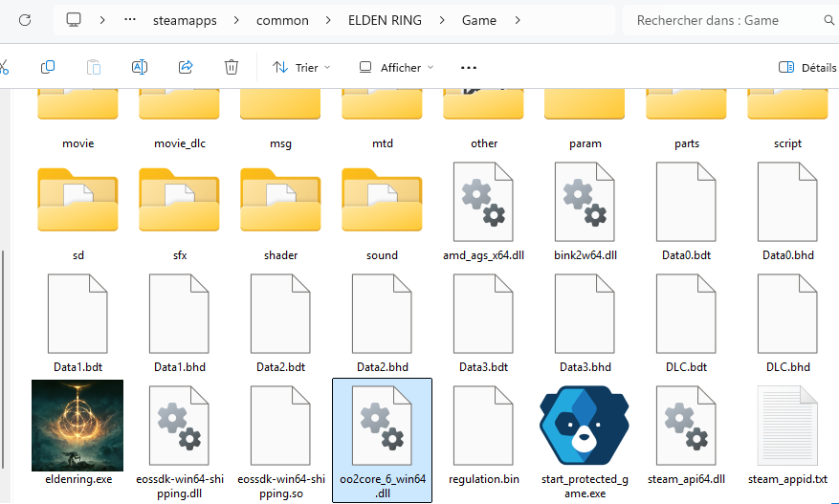Open the Afficher view dropdown

396,67
